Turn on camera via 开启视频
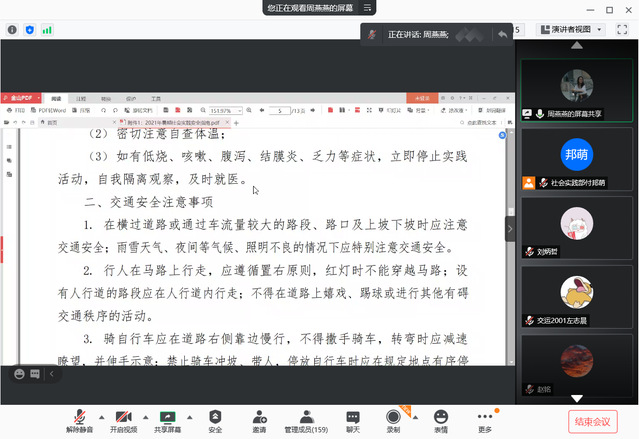The height and width of the screenshot is (439, 639). pyautogui.click(x=123, y=420)
